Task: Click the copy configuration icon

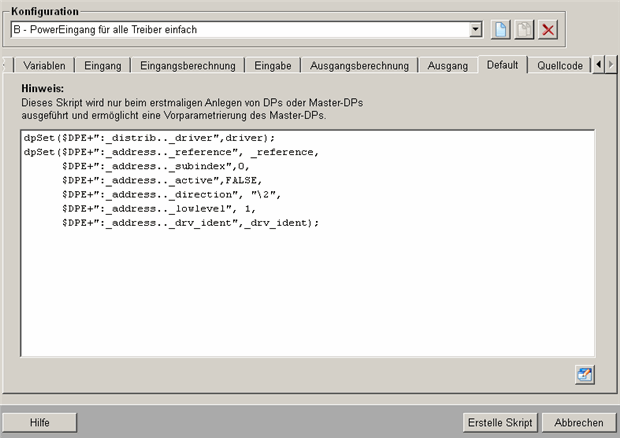Action: point(524,30)
